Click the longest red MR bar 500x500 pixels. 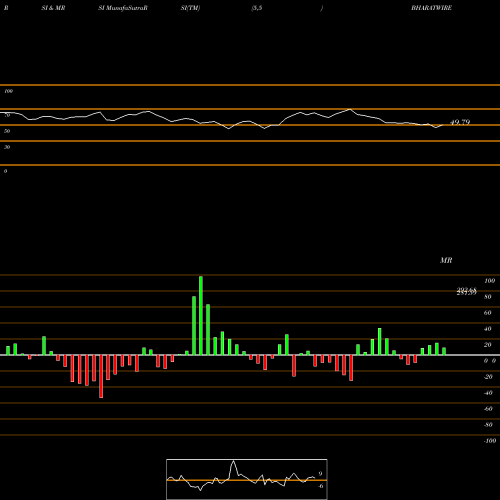tap(101, 376)
